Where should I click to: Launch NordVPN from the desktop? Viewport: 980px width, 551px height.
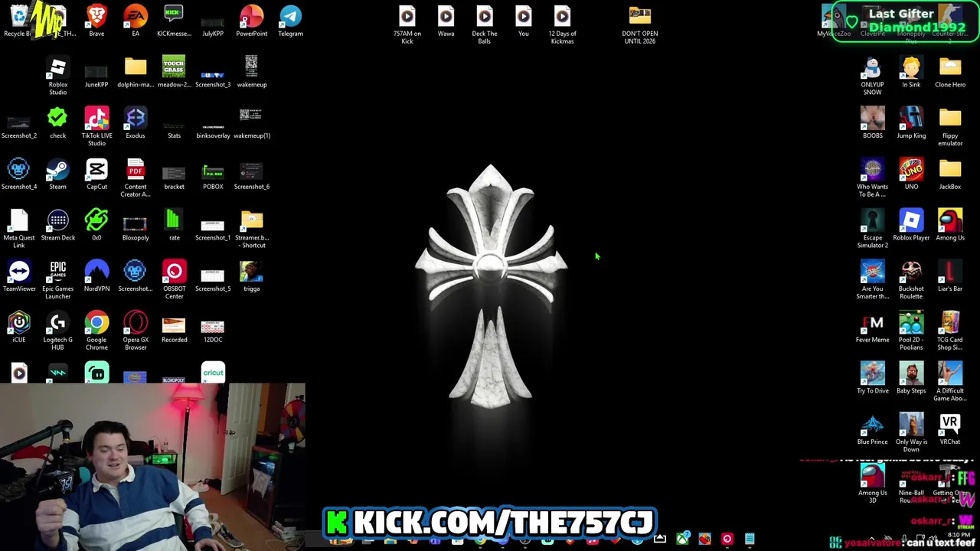point(96,275)
